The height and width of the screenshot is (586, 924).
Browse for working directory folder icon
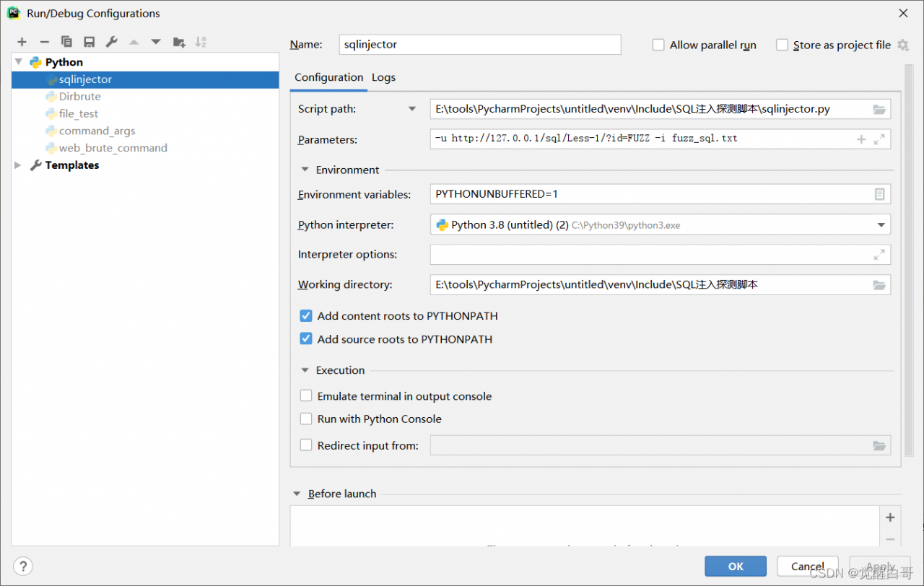879,285
